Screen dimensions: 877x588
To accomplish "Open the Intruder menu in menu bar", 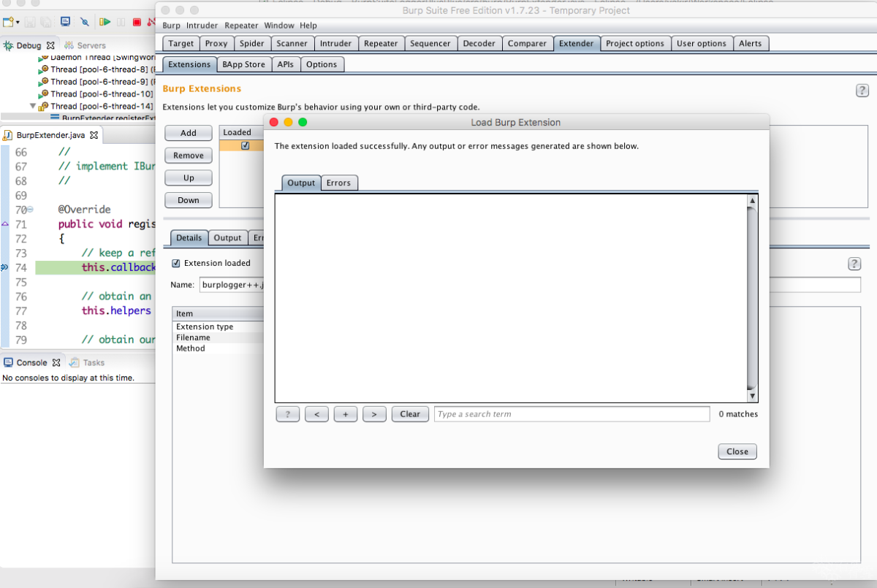I will tap(202, 26).
